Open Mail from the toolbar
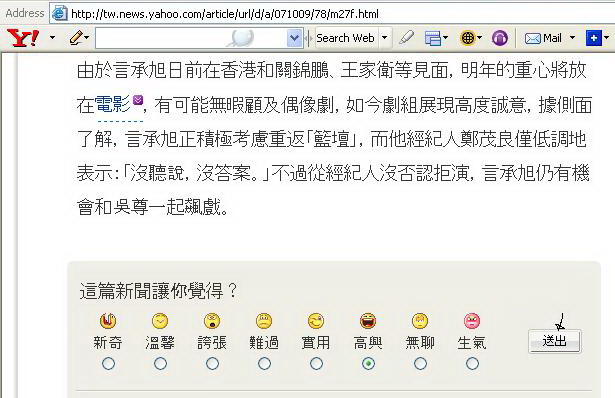The image size is (615, 398). [543, 38]
